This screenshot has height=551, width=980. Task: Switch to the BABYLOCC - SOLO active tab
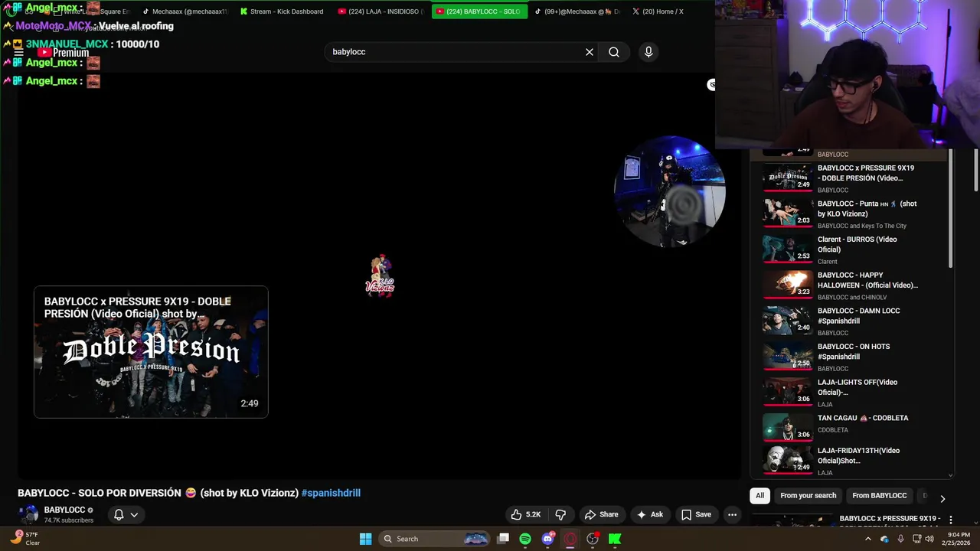click(479, 11)
